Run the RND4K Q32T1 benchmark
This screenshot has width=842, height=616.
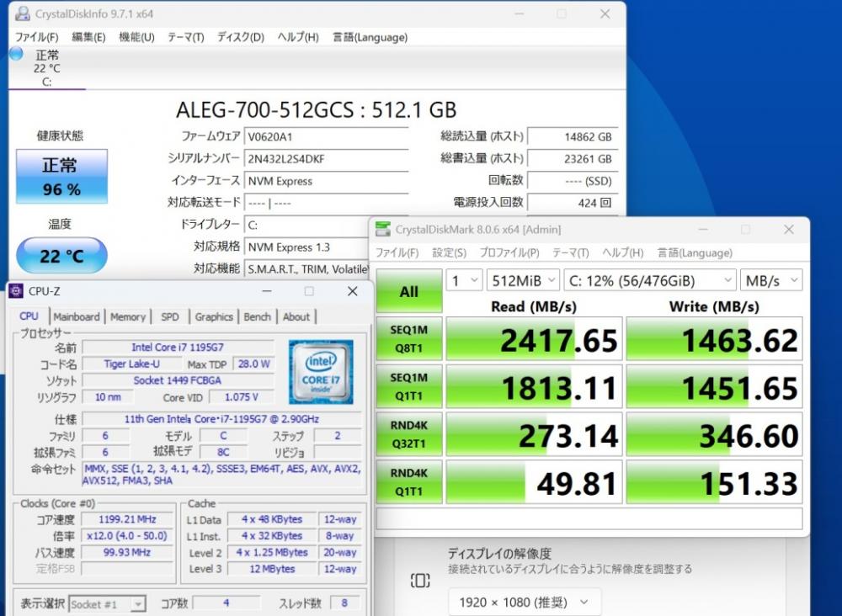pos(409,434)
